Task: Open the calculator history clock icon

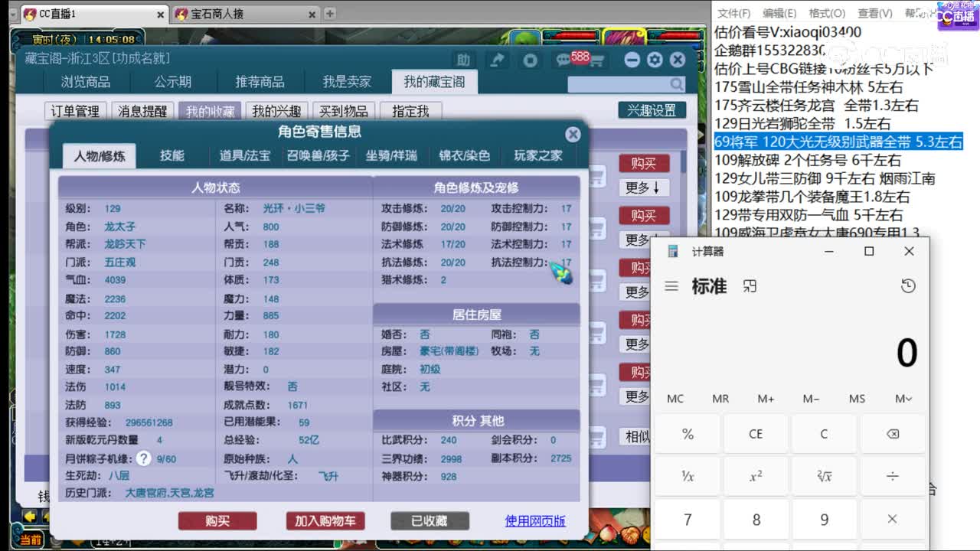Action: coord(908,285)
